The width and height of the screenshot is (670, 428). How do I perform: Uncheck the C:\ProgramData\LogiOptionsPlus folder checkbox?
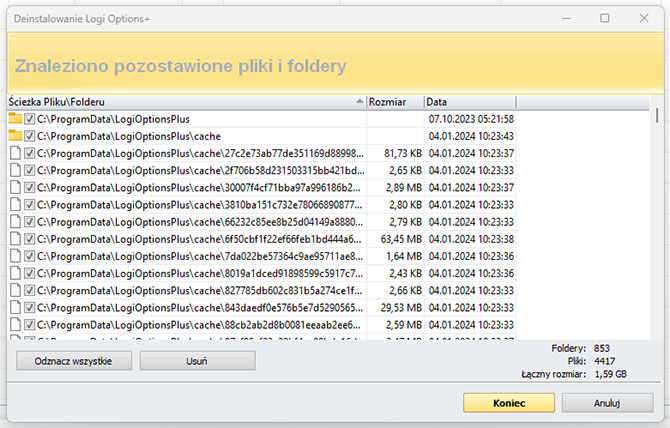click(29, 119)
